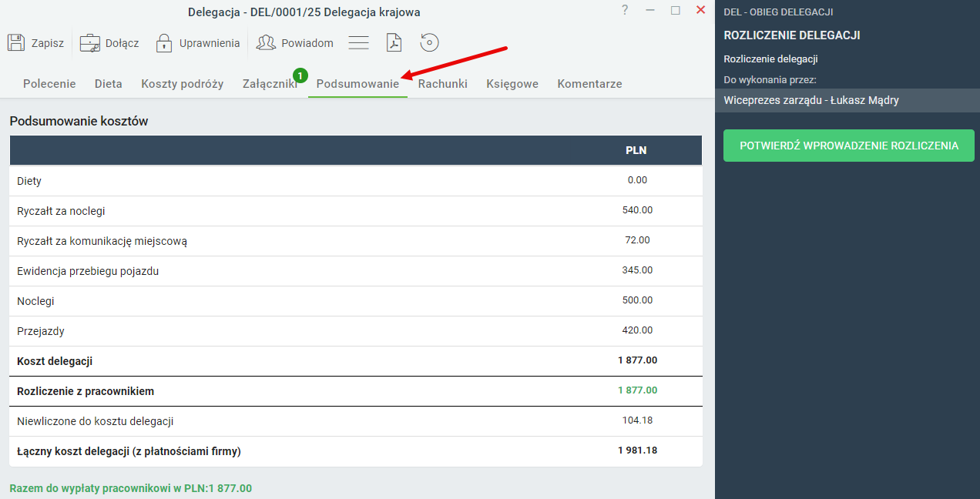Click the green attachments count badge

coord(300,75)
